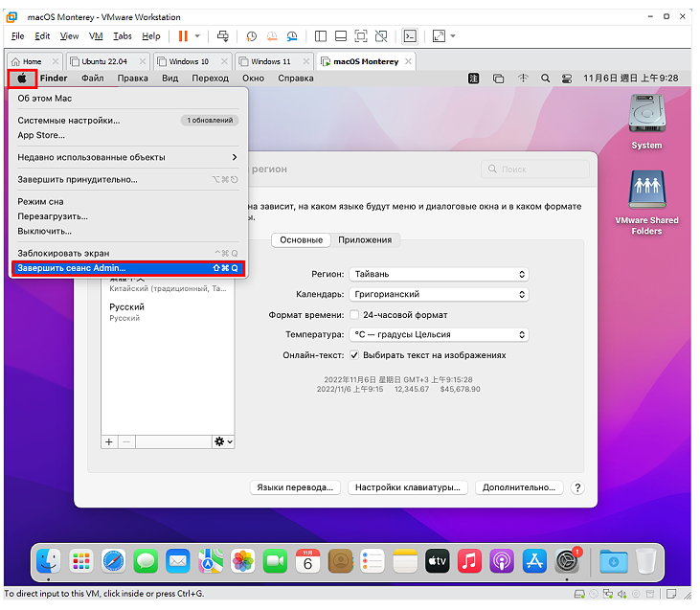
Task: Open Maps app in Dock
Action: tap(211, 560)
